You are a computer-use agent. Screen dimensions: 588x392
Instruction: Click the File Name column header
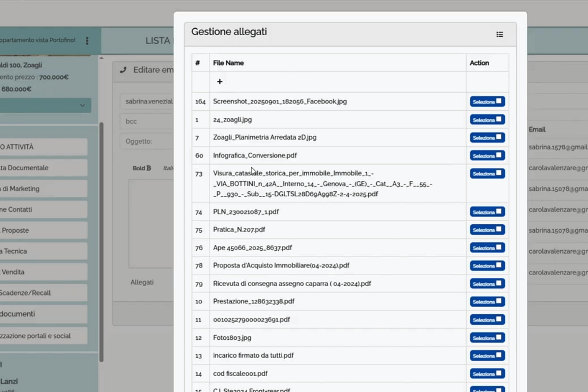coord(228,63)
